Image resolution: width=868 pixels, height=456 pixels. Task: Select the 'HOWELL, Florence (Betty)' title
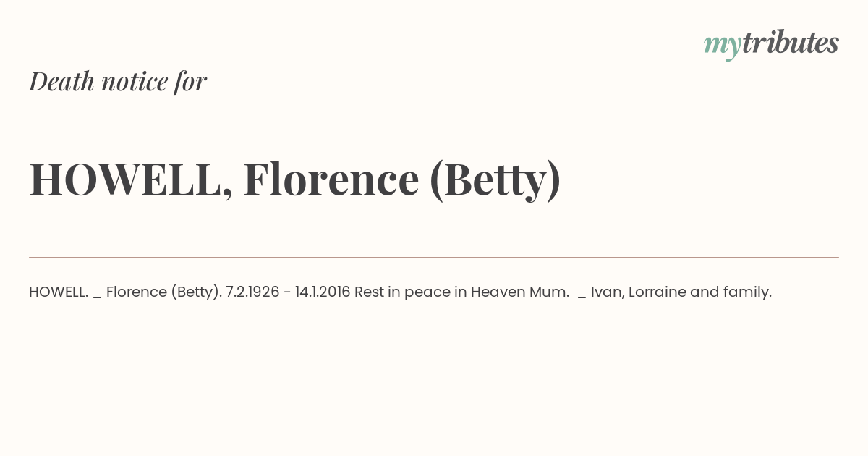295,180
